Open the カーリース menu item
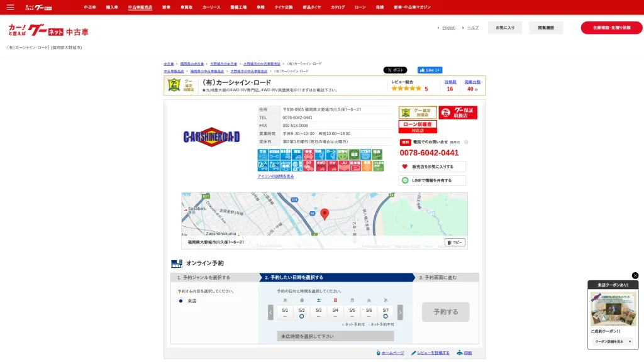Viewport: 644px width, 362px height. pyautogui.click(x=211, y=8)
